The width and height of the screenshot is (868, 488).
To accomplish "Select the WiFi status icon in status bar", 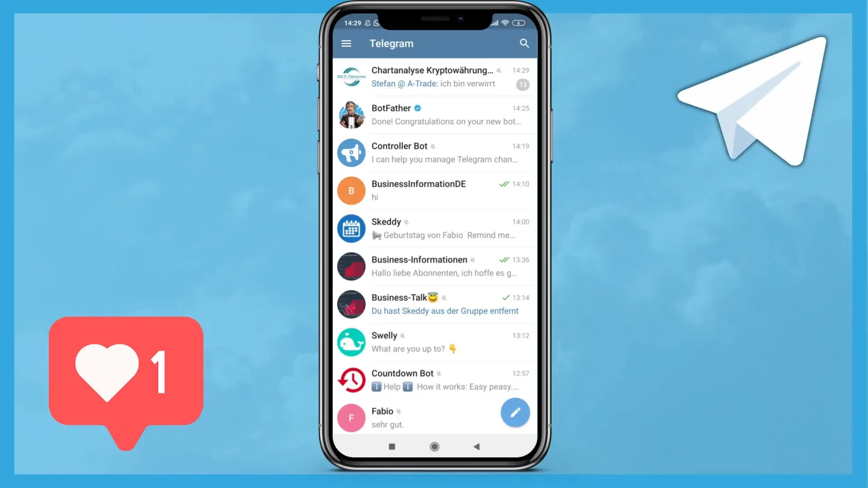I will coord(507,23).
